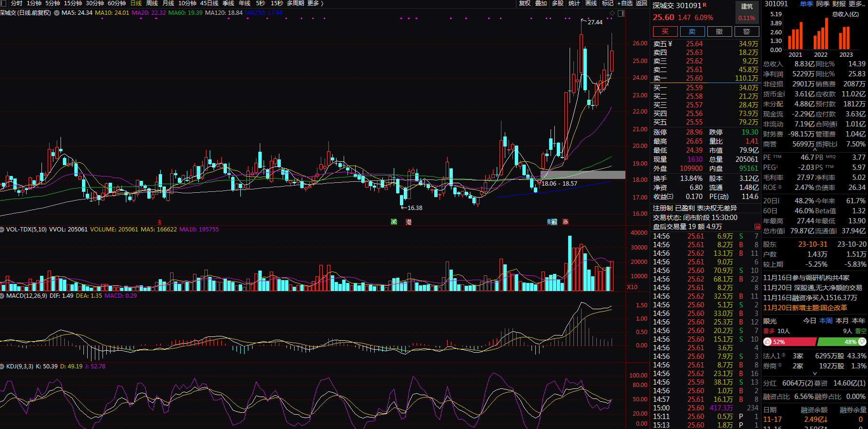The width and height of the screenshot is (868, 429).
Task: Open the red after-hours trading detail icon
Action: pyautogui.click(x=757, y=227)
